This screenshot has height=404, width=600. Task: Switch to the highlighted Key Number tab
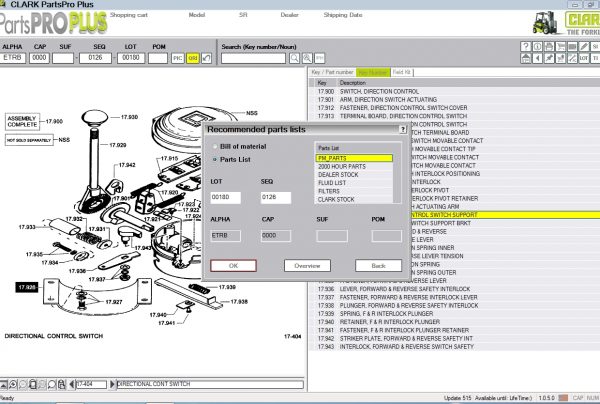[373, 72]
